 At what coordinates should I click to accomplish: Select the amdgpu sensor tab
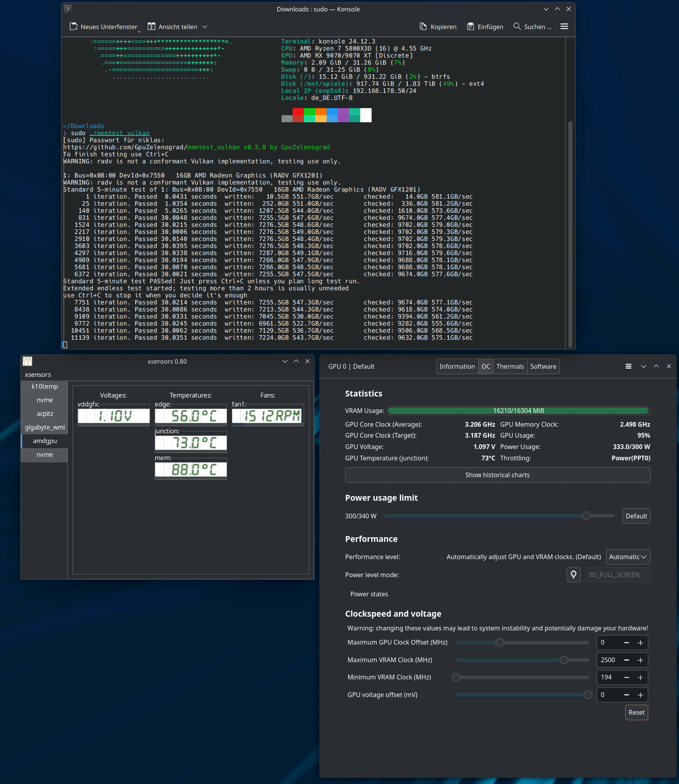point(45,441)
